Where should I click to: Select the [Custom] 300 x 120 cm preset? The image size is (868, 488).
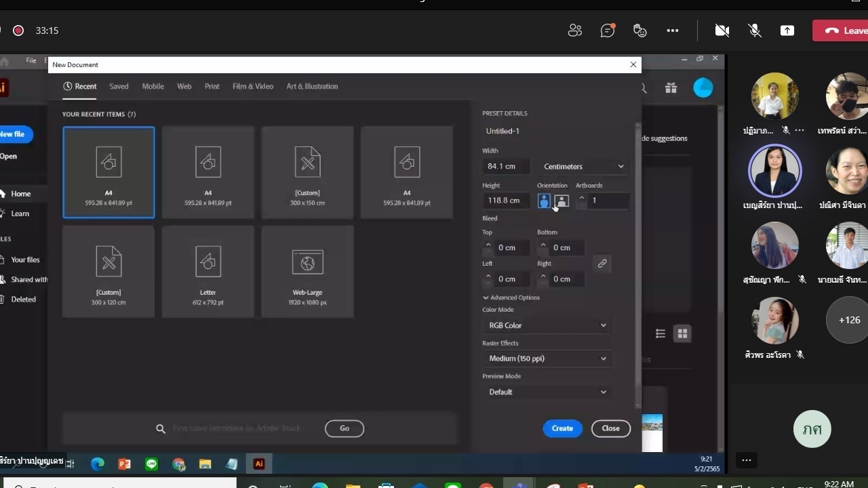[x=108, y=272]
